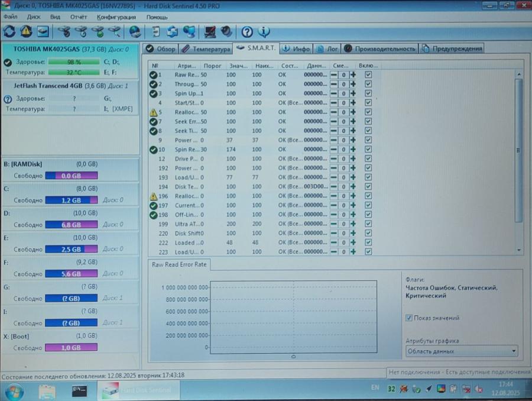Click the blue arrows transfer toolbar icon
532x401 pixels.
(x=173, y=31)
